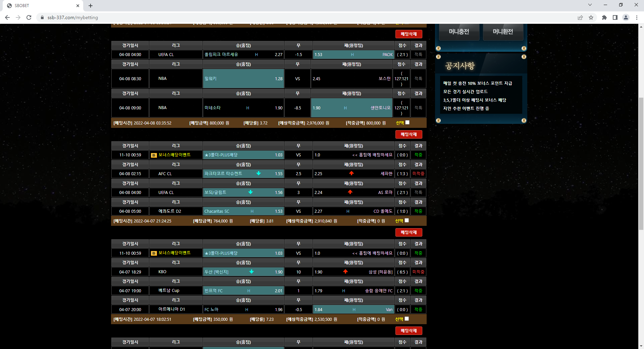Click FC 노아 1.96 cell
This screenshot has height=349, width=644.
click(244, 309)
